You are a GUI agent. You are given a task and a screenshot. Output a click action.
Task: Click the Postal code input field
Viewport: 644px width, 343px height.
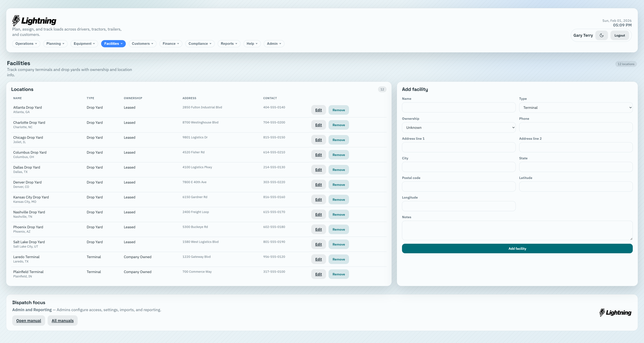[459, 187]
